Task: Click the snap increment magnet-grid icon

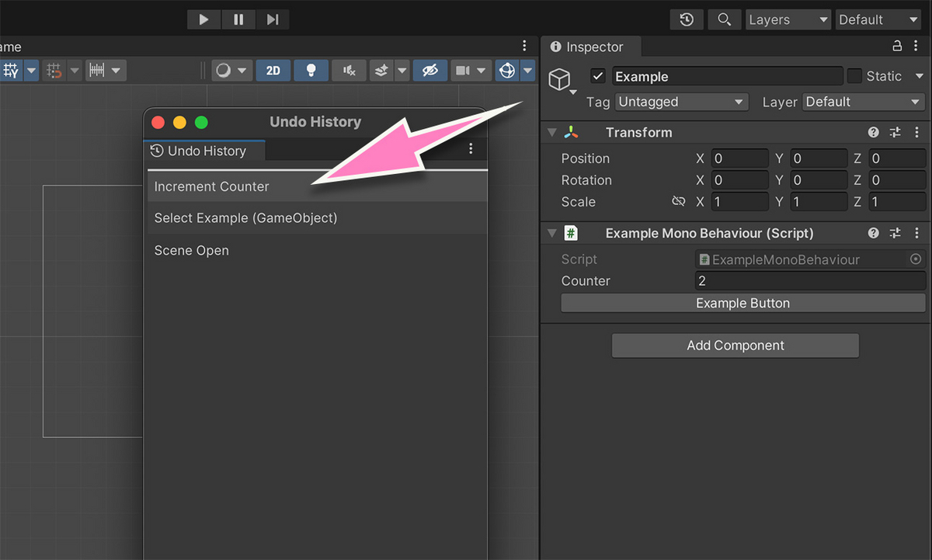Action: (54, 71)
